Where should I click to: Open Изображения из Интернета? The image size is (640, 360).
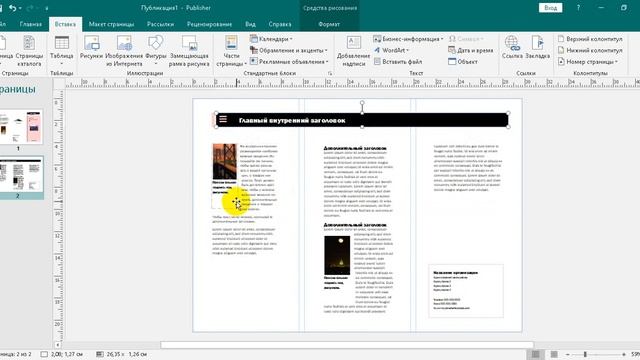pos(124,51)
